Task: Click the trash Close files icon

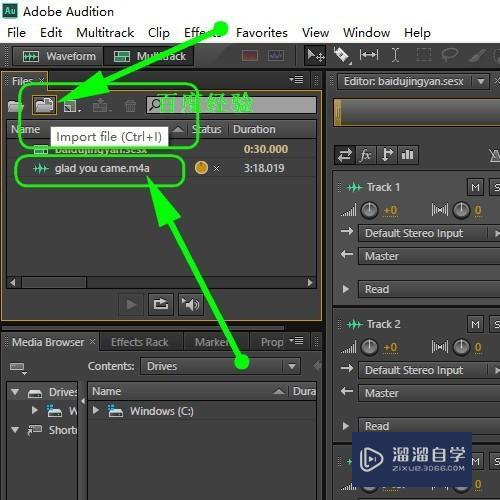Action: (x=130, y=106)
